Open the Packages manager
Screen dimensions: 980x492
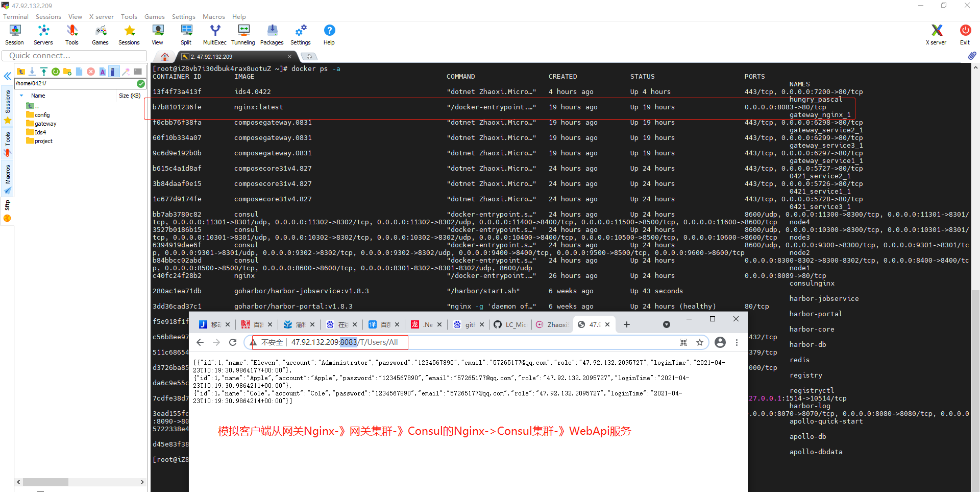point(272,35)
